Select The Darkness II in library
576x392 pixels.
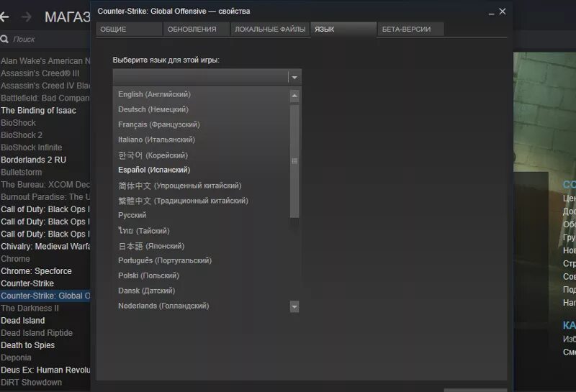click(x=30, y=309)
